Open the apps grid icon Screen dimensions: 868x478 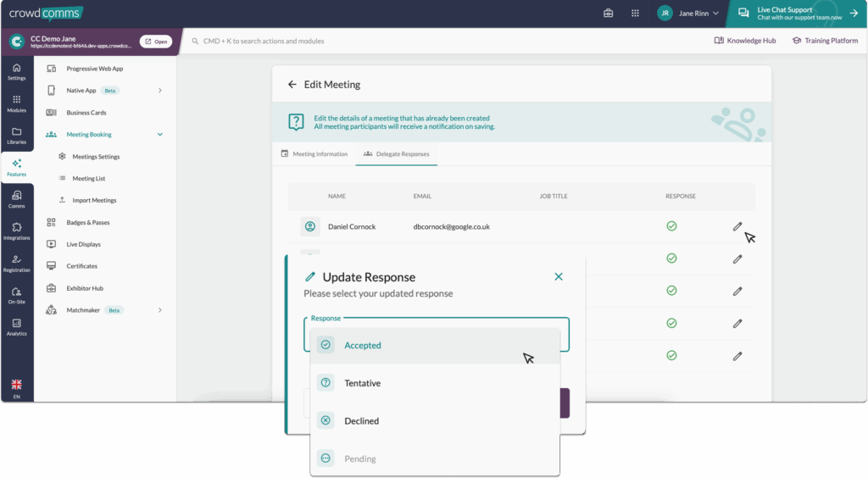635,13
